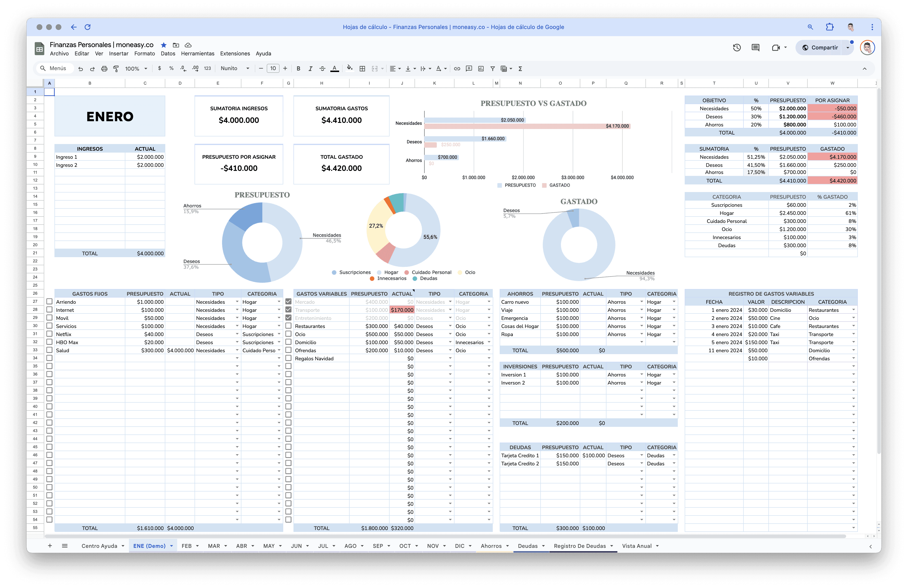Print the spreadsheet
The width and height of the screenshot is (908, 588).
[x=104, y=69]
